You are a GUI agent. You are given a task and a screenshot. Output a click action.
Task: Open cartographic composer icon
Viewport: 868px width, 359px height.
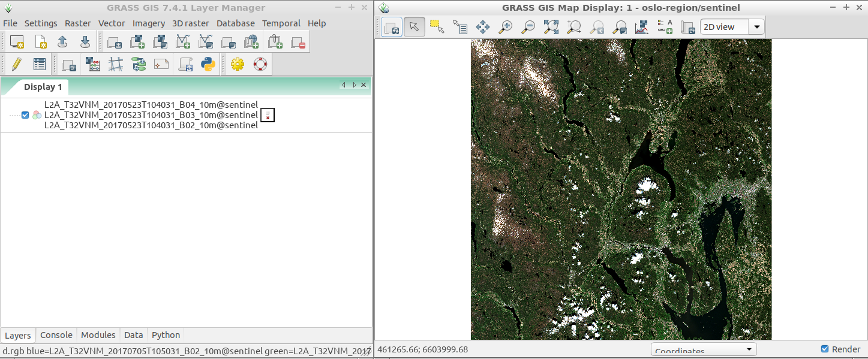point(161,64)
